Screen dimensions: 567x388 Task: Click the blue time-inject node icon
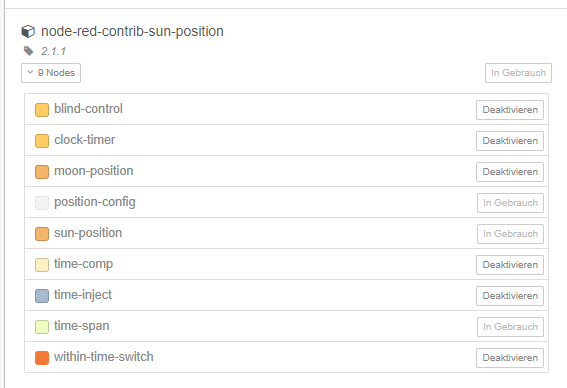[x=42, y=296]
